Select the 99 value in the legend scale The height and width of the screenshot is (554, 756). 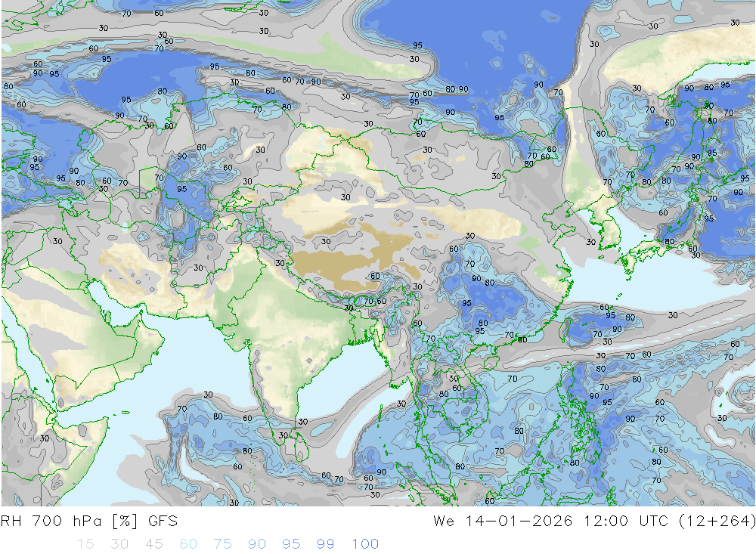[326, 544]
